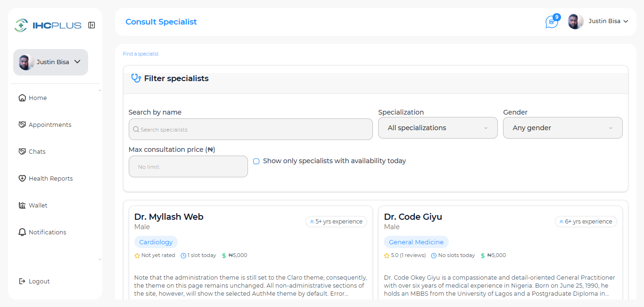Screen dimensions: 644x307
Task: Click the Home house icon in sidebar
Action: [22, 98]
